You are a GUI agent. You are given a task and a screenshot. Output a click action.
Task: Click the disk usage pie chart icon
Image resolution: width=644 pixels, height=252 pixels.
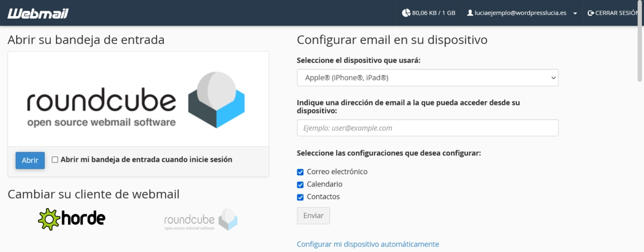pyautogui.click(x=406, y=13)
